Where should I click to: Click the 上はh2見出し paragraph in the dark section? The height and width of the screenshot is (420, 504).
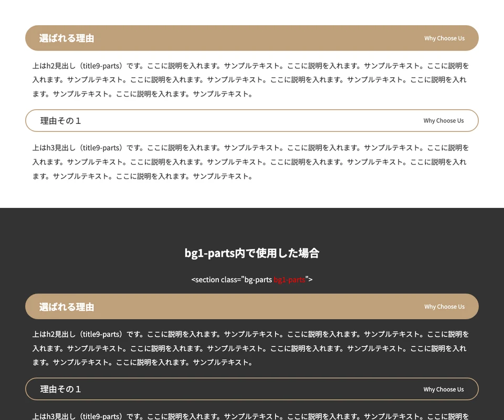point(251,348)
